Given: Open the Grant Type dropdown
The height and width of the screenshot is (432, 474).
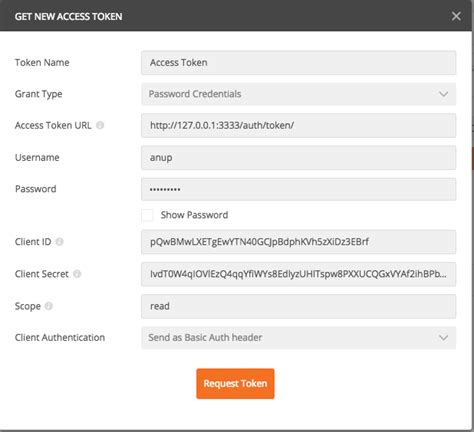Looking at the screenshot, I should pos(298,94).
